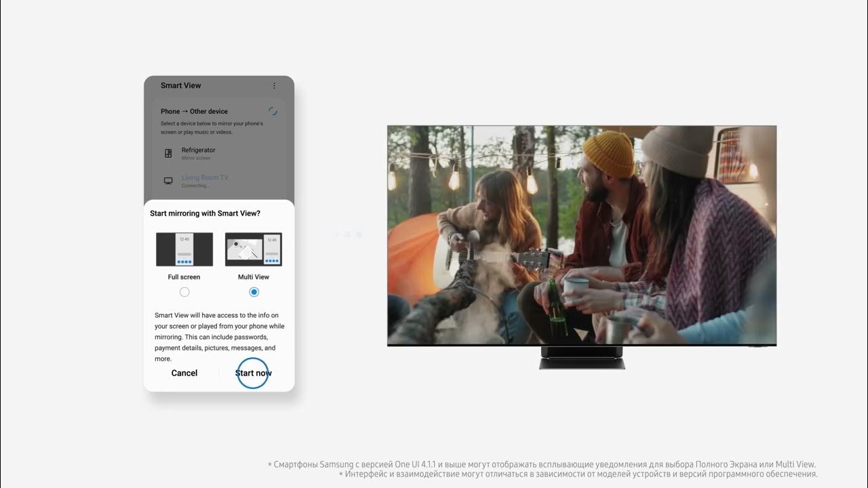
Task: Click the Russian One UI 4.1.1 footnote
Action: coord(542,464)
